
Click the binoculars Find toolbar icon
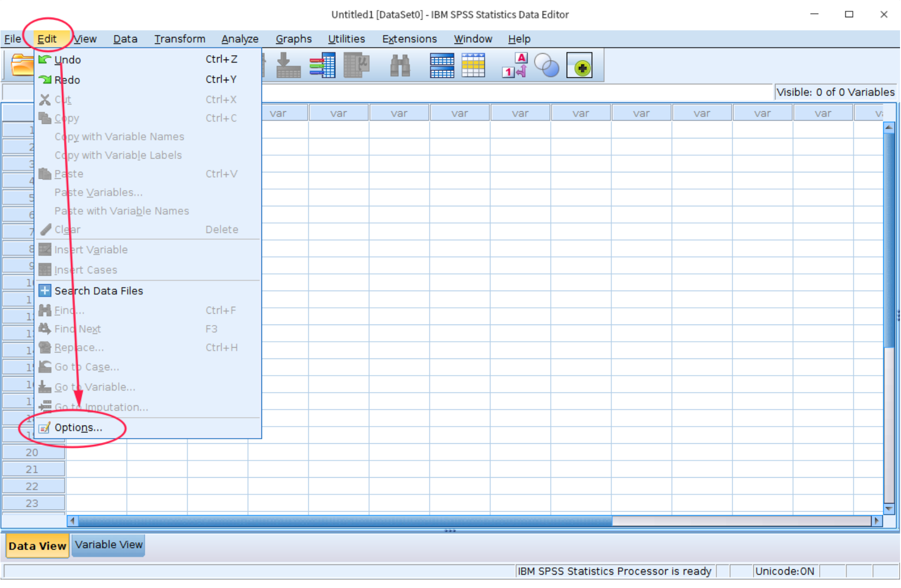coord(400,65)
